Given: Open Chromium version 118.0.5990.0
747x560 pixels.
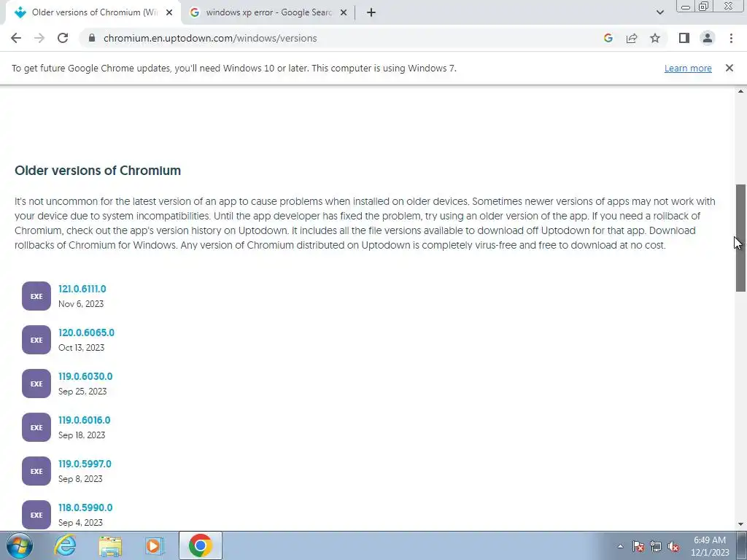Looking at the screenshot, I should (85, 507).
